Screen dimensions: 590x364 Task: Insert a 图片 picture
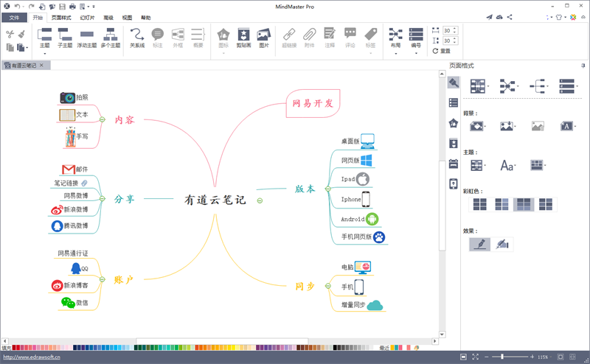click(264, 38)
